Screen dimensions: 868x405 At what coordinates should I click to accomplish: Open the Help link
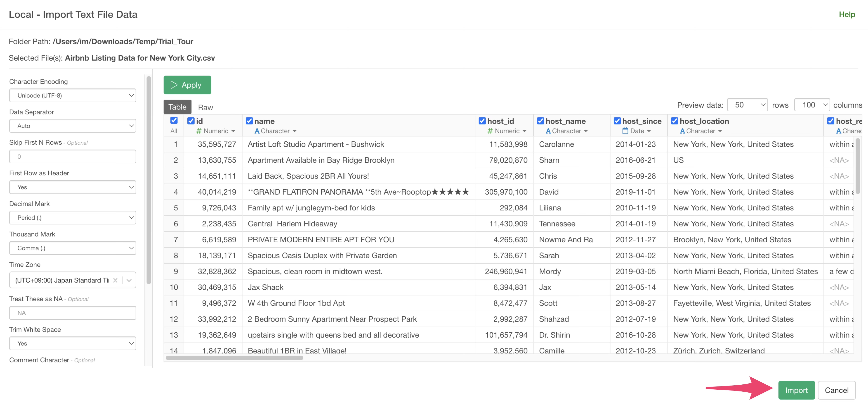click(x=847, y=14)
